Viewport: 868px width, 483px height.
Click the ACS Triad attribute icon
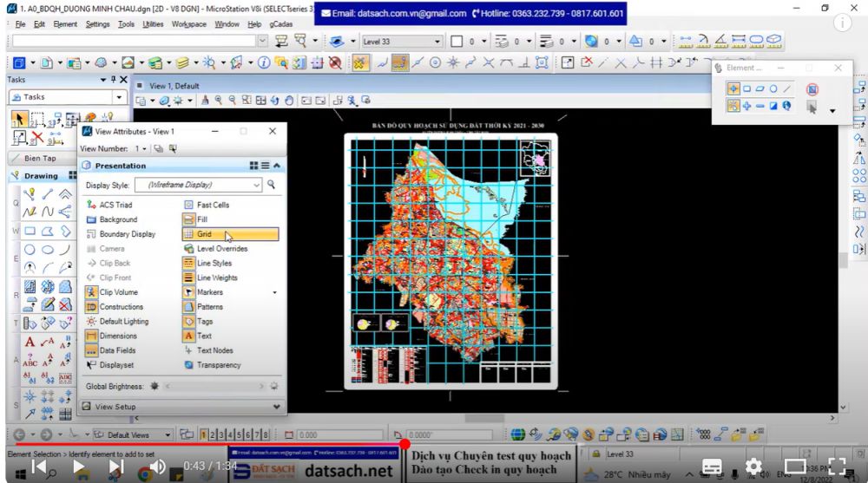[92, 205]
